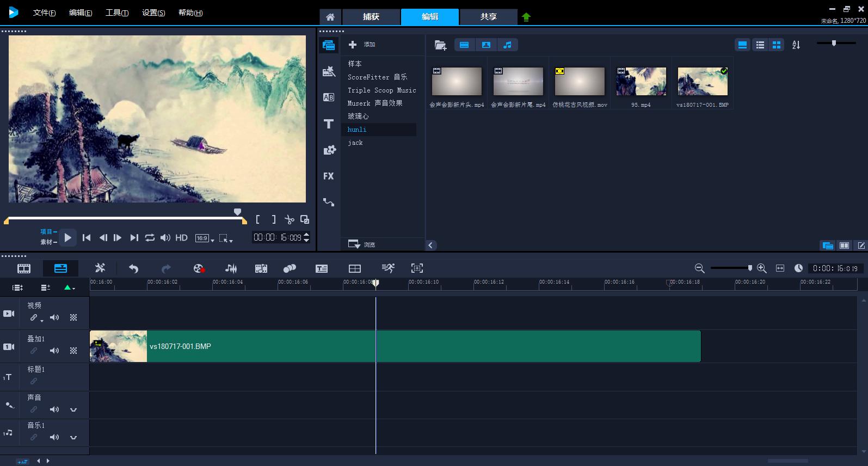Open the 16:9 aspect ratio dropdown
The height and width of the screenshot is (466, 868).
pyautogui.click(x=205, y=238)
